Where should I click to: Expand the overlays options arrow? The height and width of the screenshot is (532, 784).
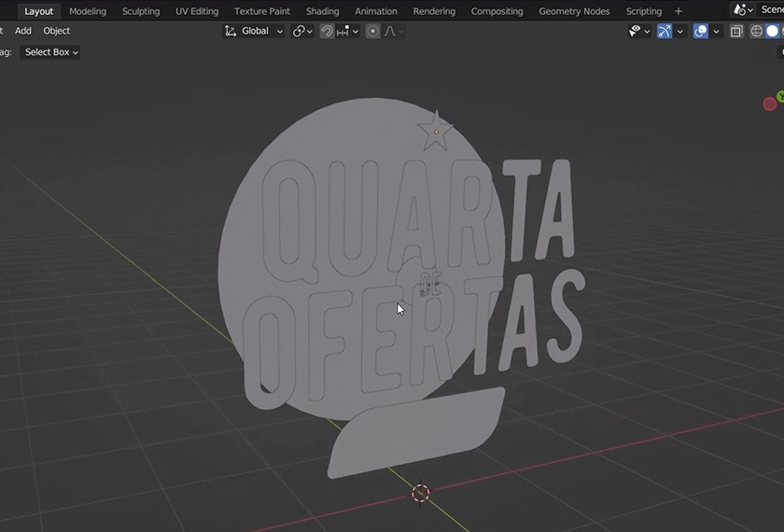click(x=717, y=31)
